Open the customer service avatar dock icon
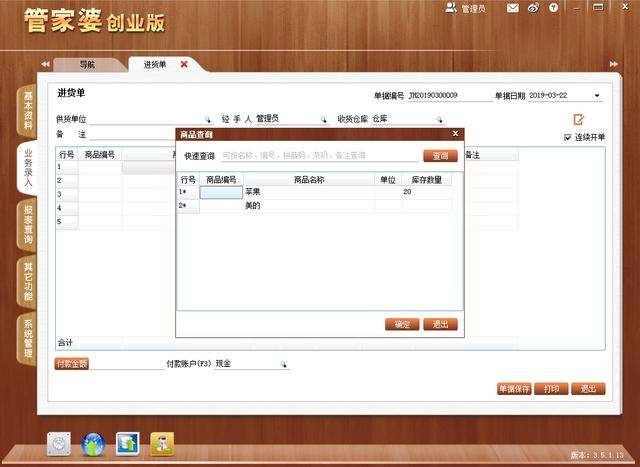The width and height of the screenshot is (640, 467). 161,444
